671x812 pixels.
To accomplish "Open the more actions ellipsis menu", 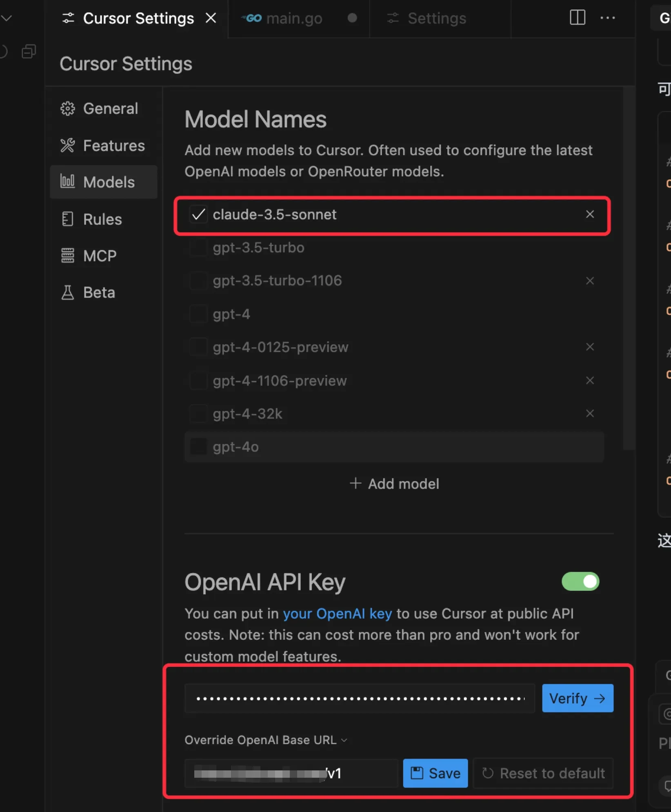I will [607, 18].
